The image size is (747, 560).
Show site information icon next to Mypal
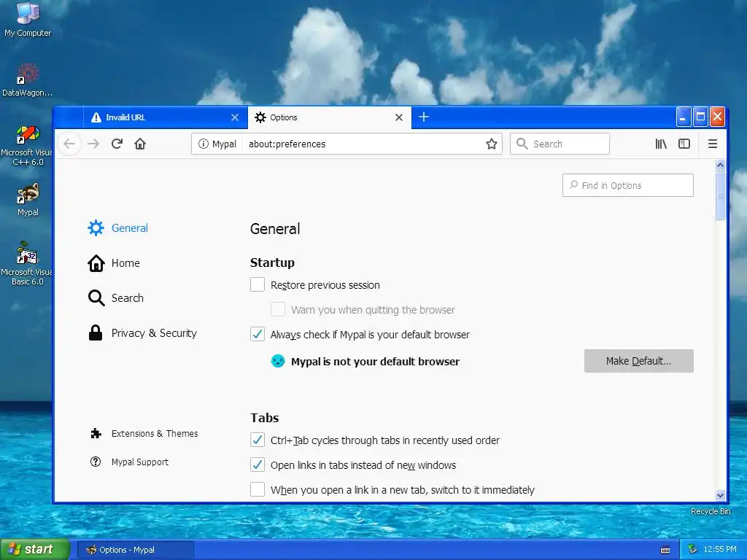204,144
